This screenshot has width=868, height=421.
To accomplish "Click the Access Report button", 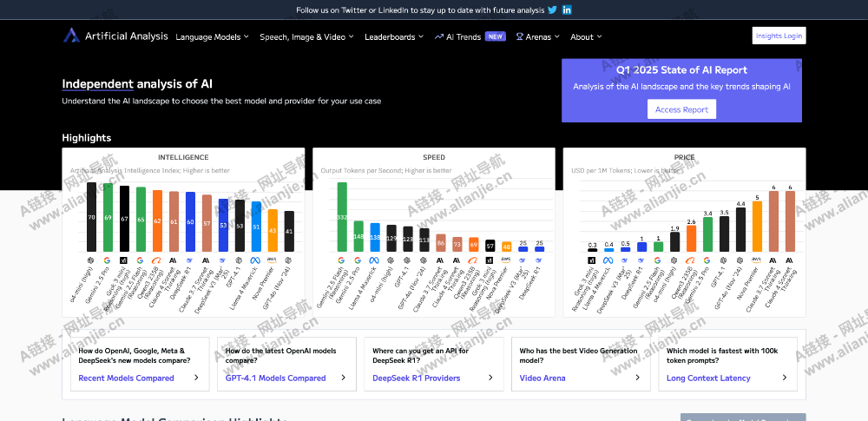I will 681,109.
